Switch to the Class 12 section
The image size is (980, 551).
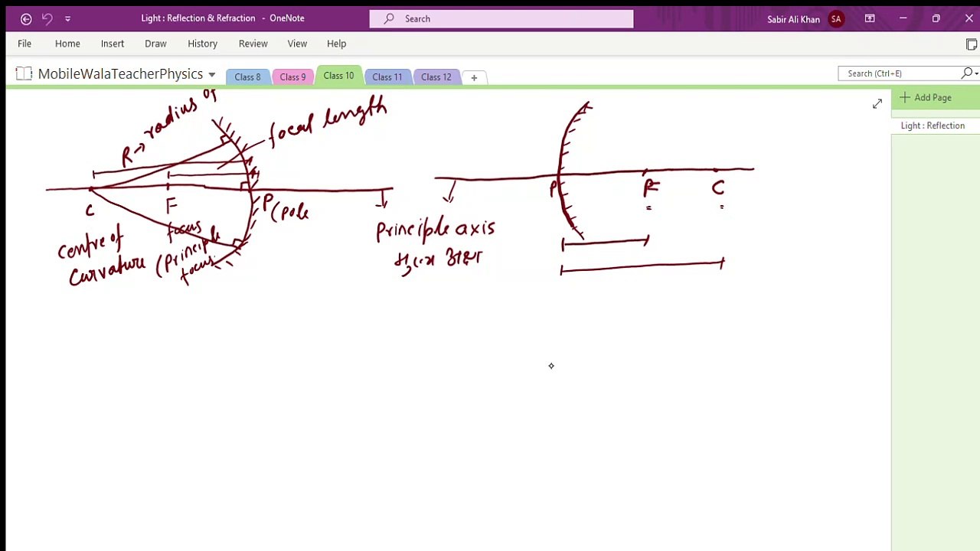pos(436,77)
